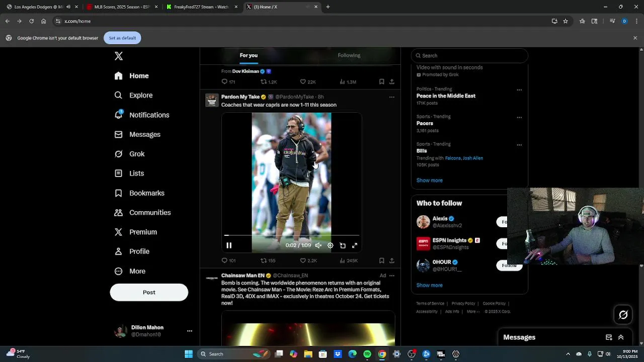
Task: Open options for Peace in the Middle East trend
Action: [x=519, y=90]
